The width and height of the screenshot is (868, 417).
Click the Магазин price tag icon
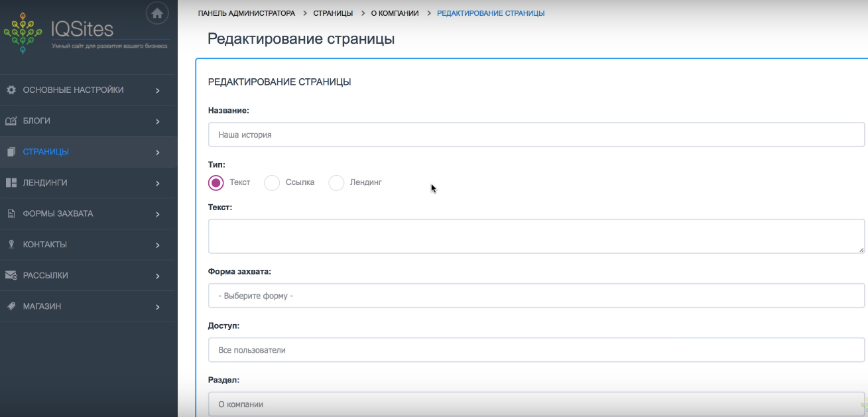11,306
